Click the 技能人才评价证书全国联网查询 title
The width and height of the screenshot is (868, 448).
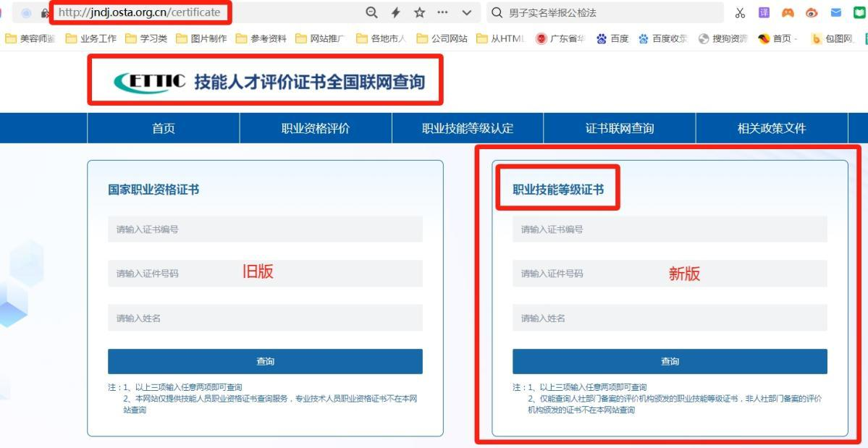[x=309, y=82]
